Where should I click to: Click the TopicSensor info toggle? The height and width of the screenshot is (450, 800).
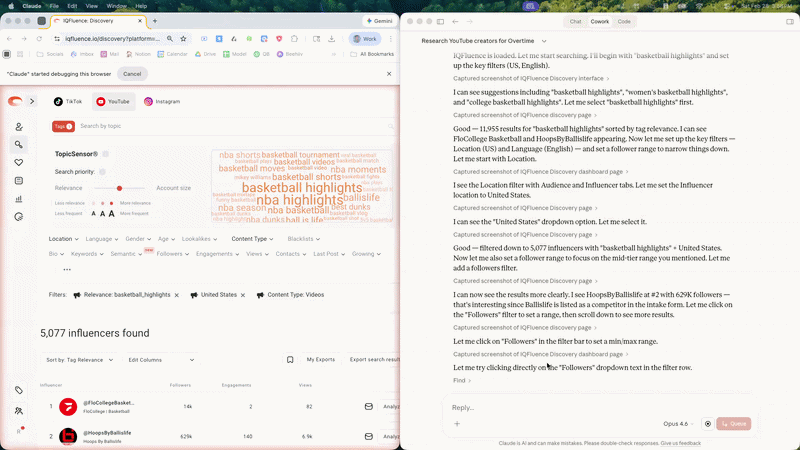[106, 154]
